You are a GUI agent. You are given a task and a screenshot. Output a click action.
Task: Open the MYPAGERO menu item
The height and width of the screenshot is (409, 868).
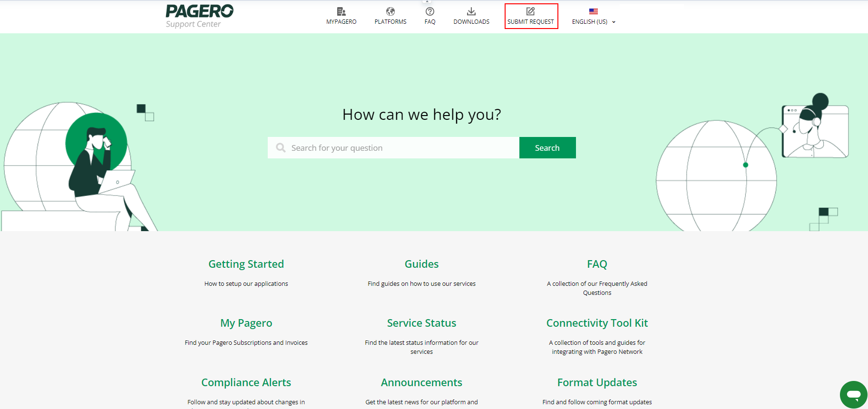click(341, 22)
